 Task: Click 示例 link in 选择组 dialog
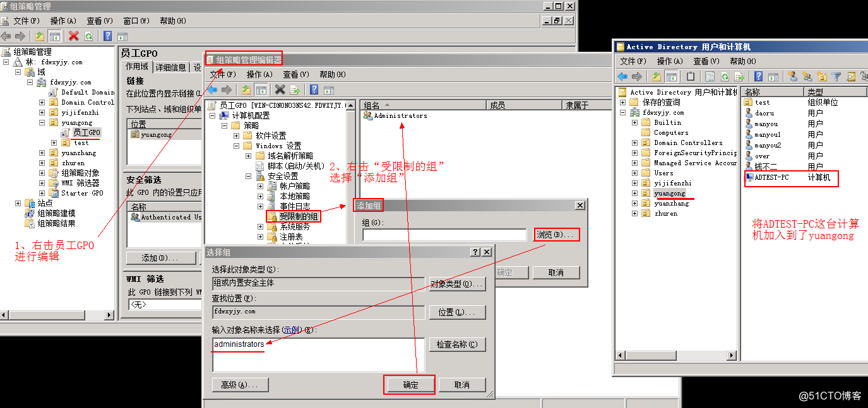291,330
